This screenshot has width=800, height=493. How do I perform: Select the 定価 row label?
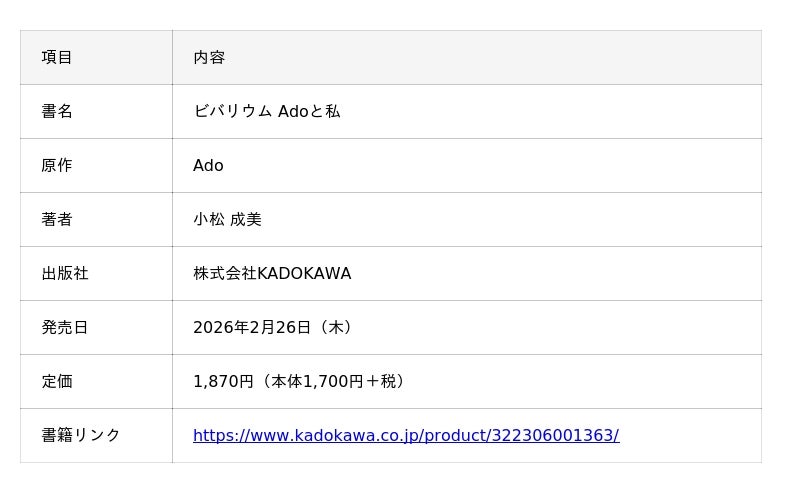pos(57,382)
